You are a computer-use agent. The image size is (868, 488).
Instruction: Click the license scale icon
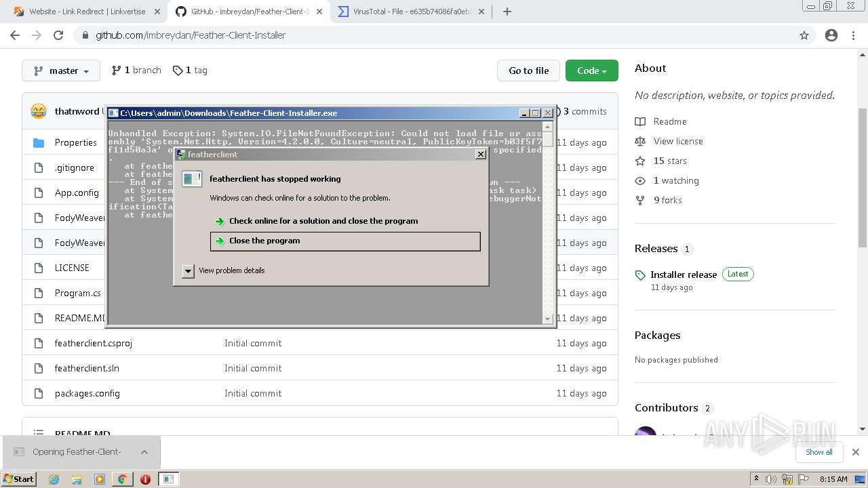click(640, 141)
